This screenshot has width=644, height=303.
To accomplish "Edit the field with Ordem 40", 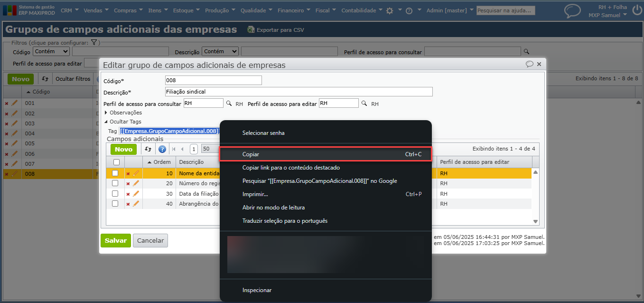I will coord(136,203).
